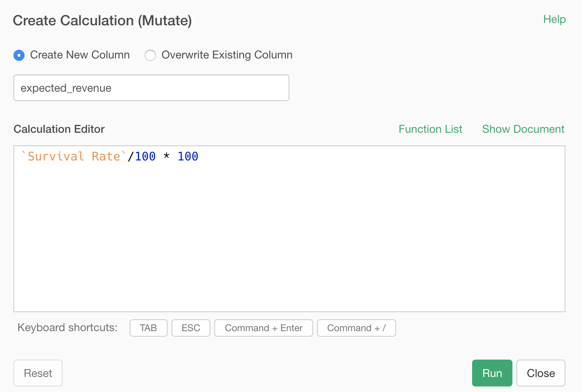Choose the Overwrite Existing Column option
582x392 pixels.
click(x=150, y=55)
